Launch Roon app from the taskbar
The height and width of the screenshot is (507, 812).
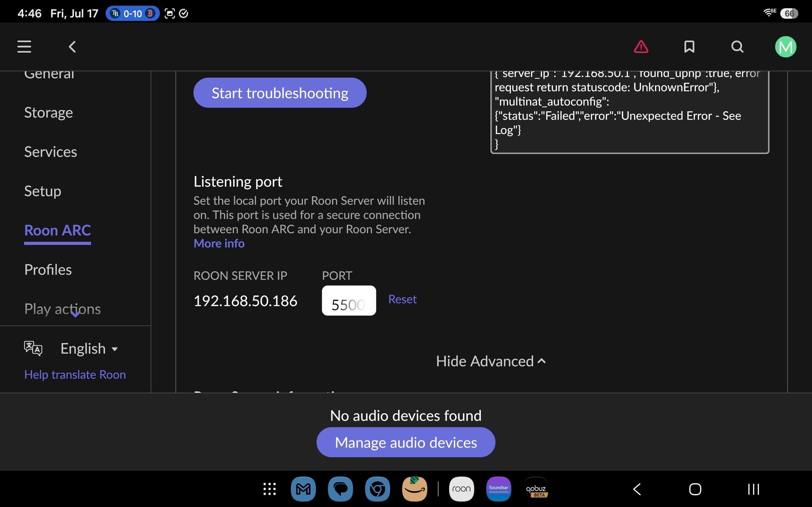[462, 489]
